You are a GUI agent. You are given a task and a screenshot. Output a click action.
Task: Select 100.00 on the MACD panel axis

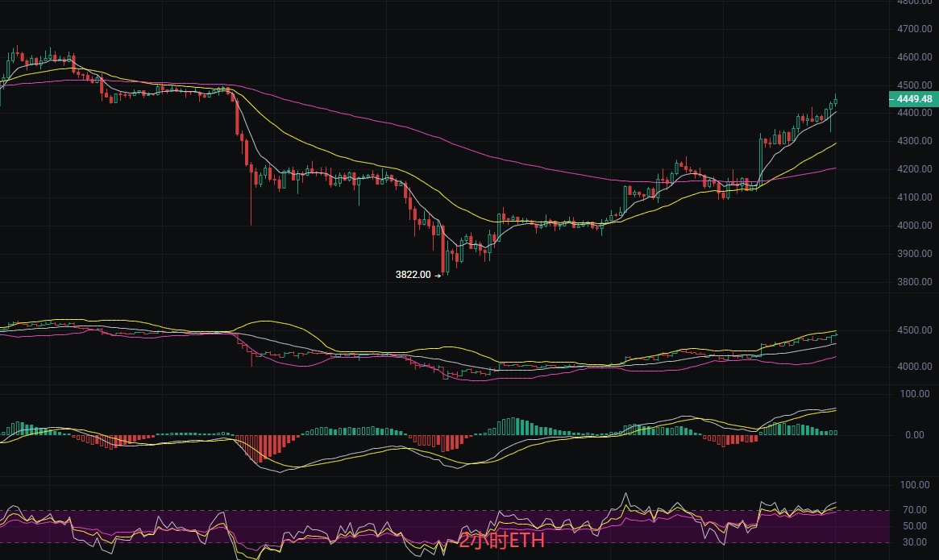coord(915,393)
